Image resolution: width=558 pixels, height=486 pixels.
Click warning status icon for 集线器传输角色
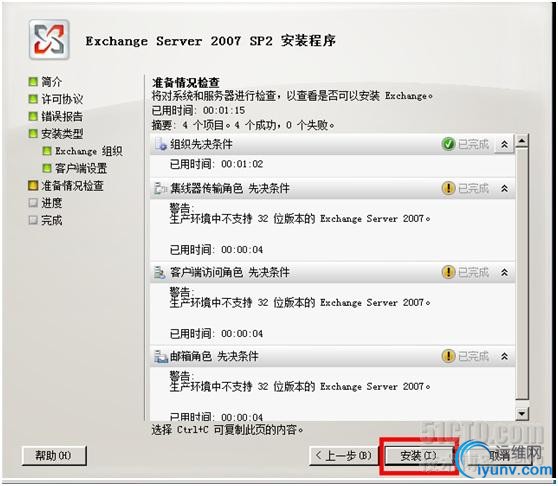(x=448, y=188)
